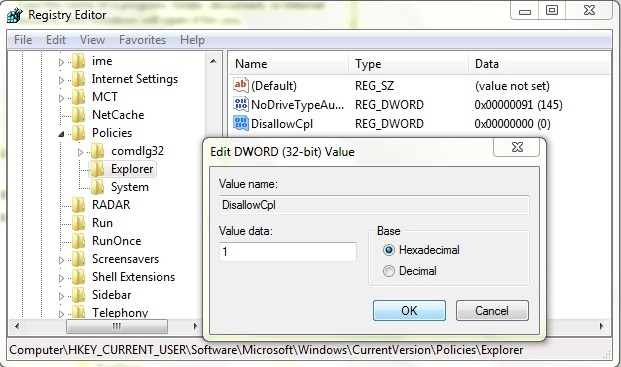Click the System folder icon
The image size is (621, 367).
(97, 187)
